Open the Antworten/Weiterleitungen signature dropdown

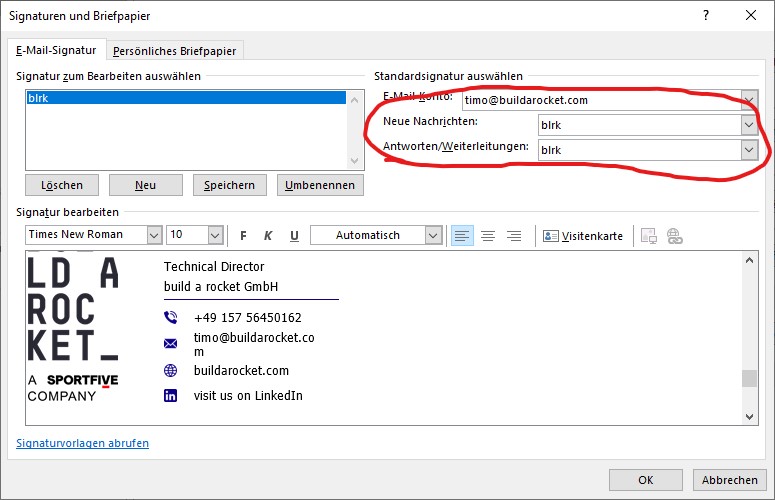pos(749,150)
